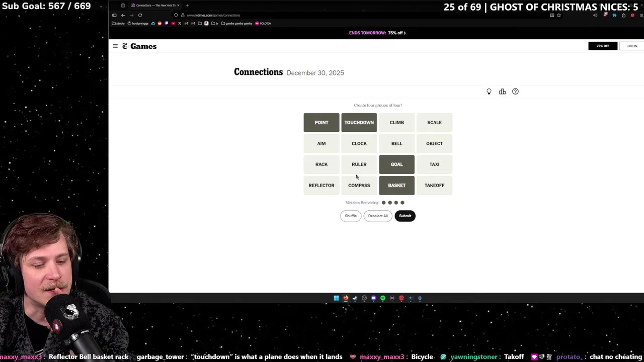The image size is (644, 362).
Task: Open the help question mark icon
Action: coord(515,92)
